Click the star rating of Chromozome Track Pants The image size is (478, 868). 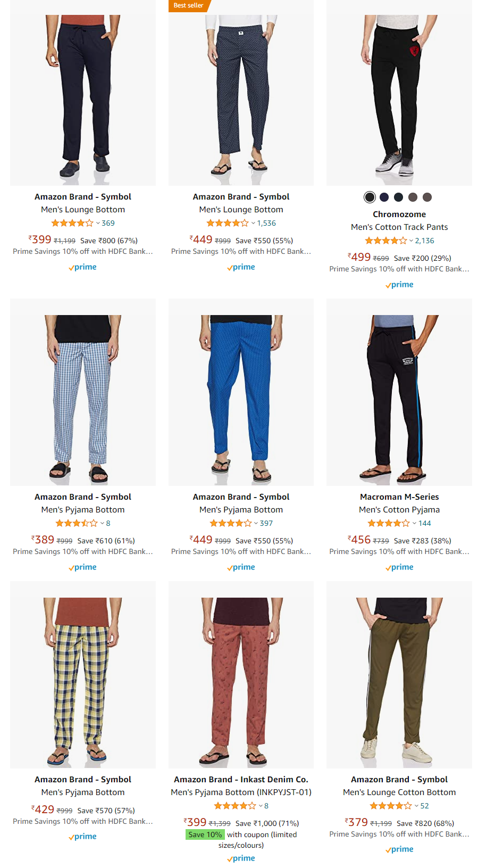click(x=385, y=241)
